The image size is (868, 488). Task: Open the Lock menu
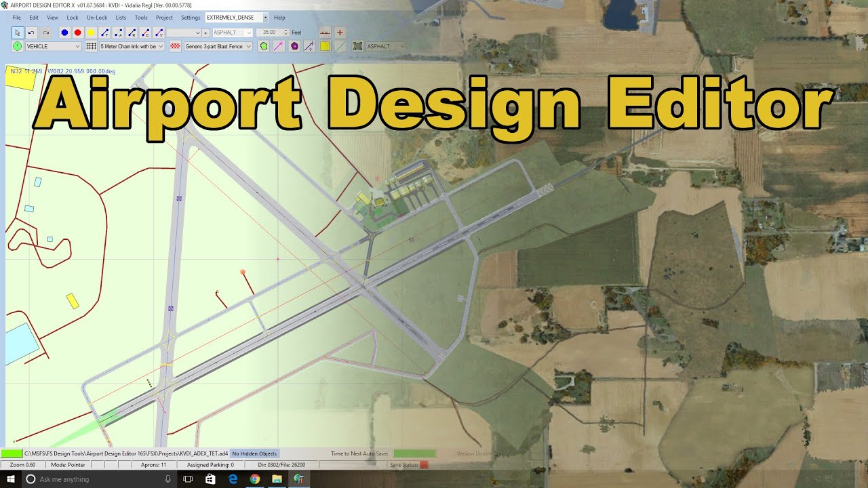[73, 18]
